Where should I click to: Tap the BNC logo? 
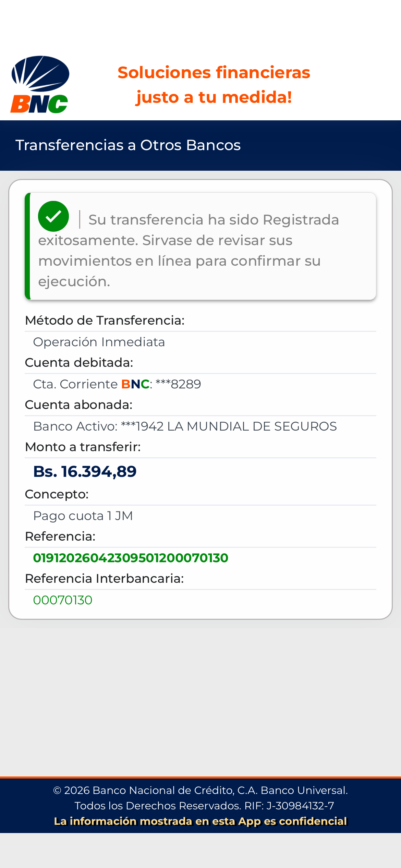coord(40,84)
